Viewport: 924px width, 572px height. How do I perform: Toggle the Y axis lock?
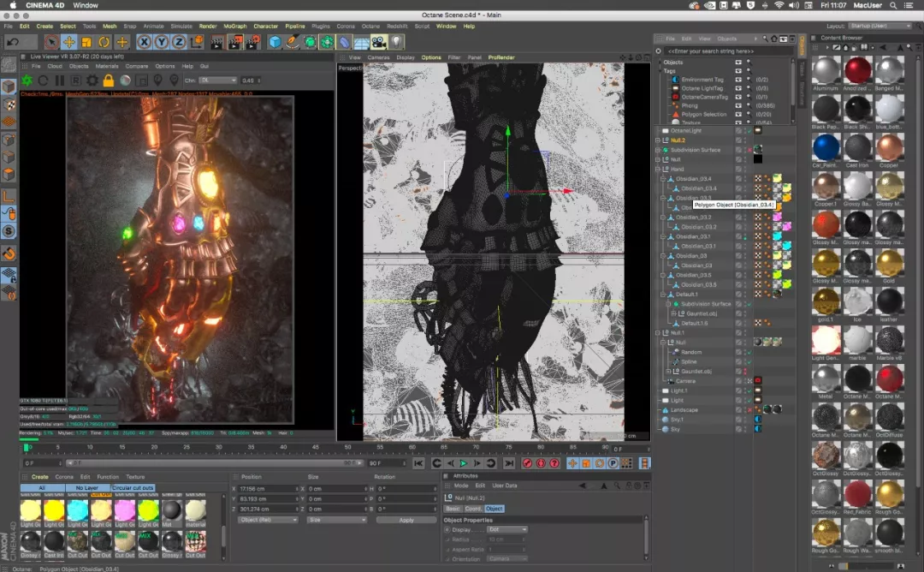162,42
